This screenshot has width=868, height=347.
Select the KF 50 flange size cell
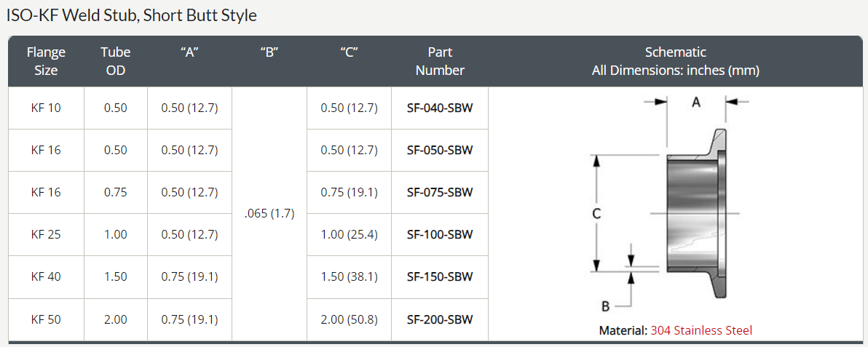tap(46, 319)
